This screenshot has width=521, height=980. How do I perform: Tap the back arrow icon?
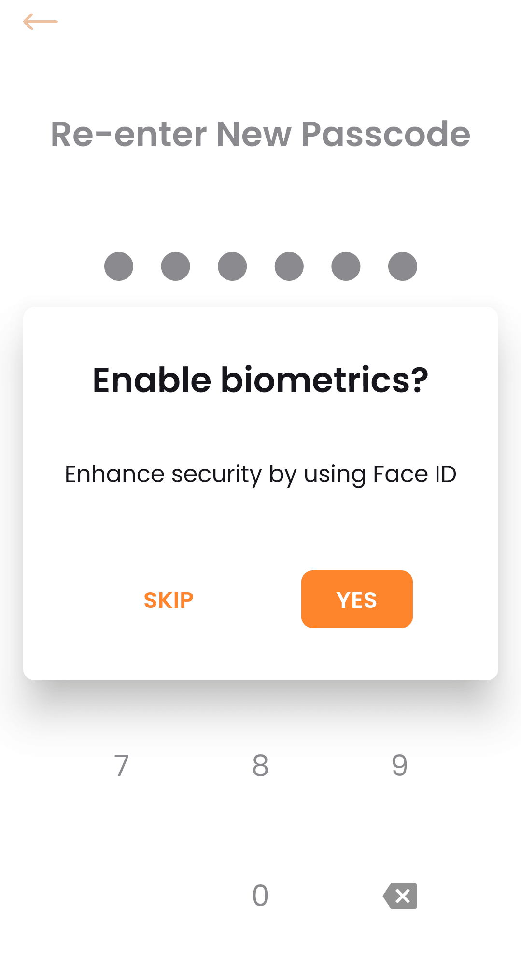[x=41, y=22]
